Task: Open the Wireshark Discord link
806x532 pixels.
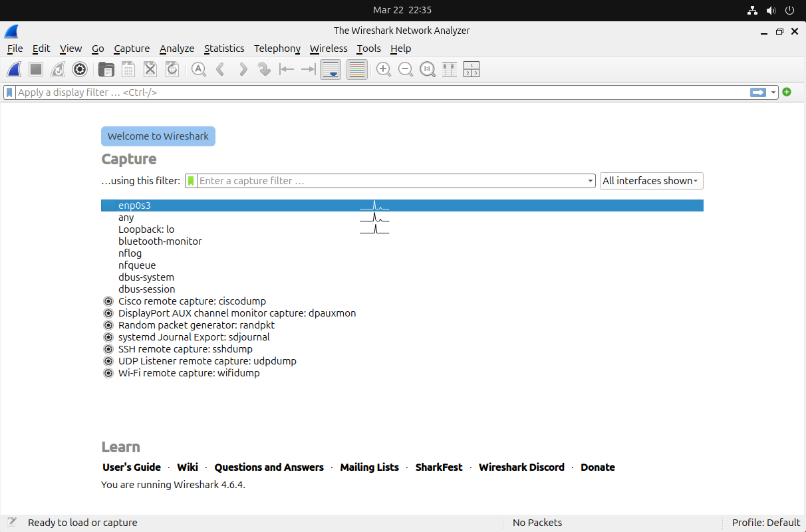Action: click(521, 467)
